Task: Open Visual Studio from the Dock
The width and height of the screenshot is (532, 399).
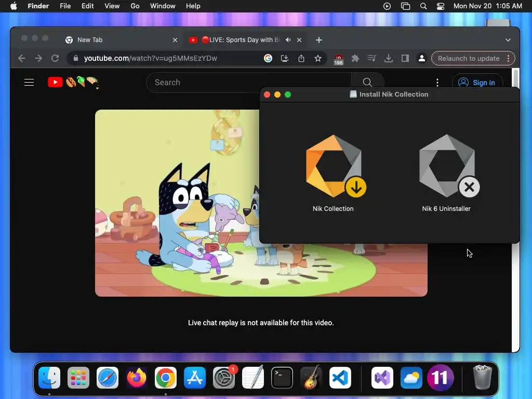Action: [382, 378]
